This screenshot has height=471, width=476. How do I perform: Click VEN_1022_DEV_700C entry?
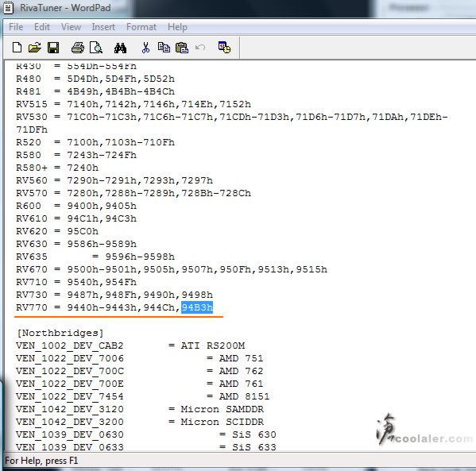coord(69,371)
